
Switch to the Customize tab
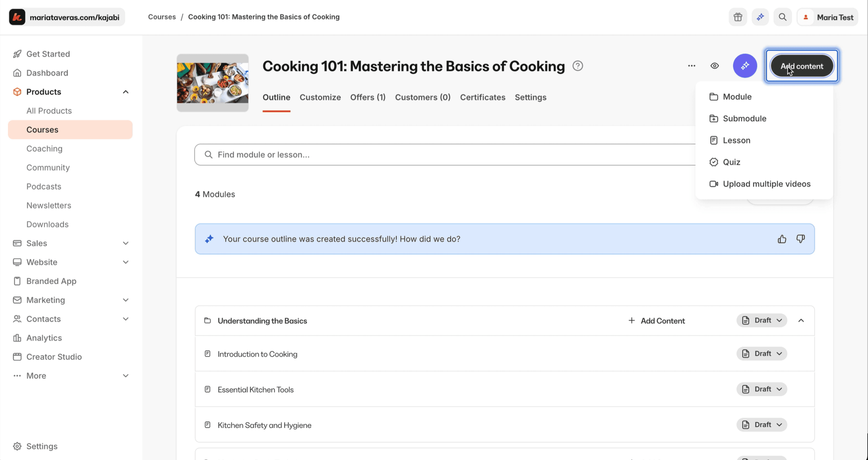click(320, 97)
